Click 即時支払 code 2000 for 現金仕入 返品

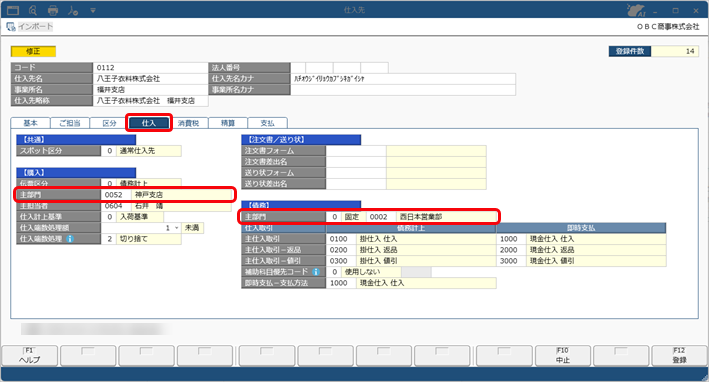pos(511,250)
